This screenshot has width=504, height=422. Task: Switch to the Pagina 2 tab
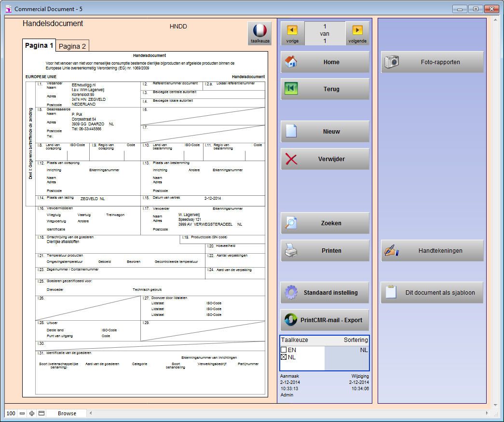[72, 46]
